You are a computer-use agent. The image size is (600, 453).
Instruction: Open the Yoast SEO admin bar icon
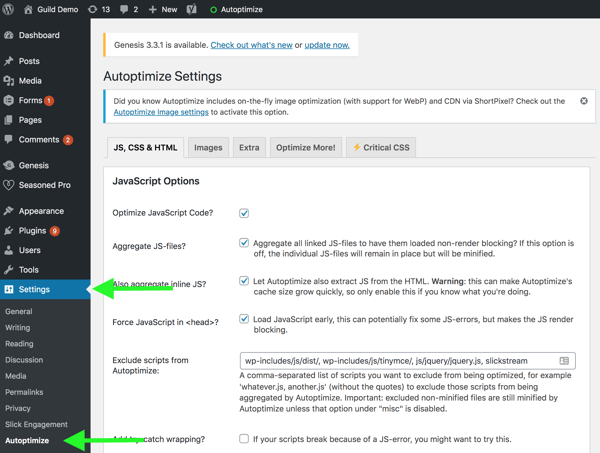(191, 9)
